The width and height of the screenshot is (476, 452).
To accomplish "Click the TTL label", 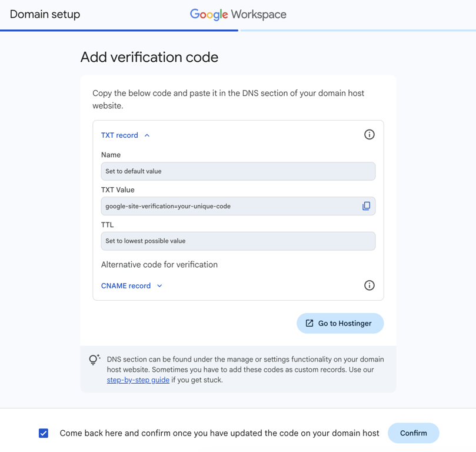I will coord(108,225).
